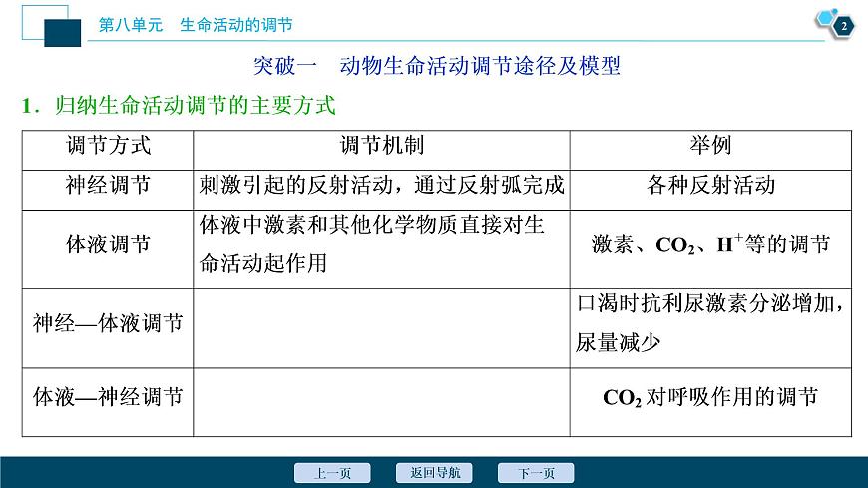Screen dimensions: 868x488
Task: Click the 体液—神经调节 row label
Action: [x=107, y=396]
